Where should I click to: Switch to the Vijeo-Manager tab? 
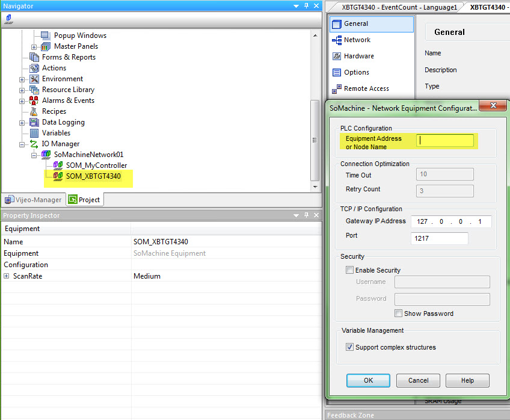tap(33, 200)
